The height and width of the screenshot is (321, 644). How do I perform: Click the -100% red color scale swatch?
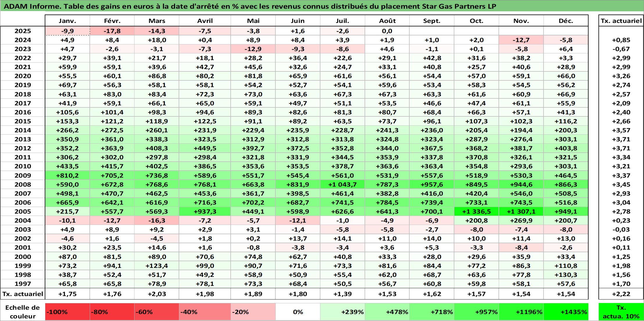tap(67, 312)
